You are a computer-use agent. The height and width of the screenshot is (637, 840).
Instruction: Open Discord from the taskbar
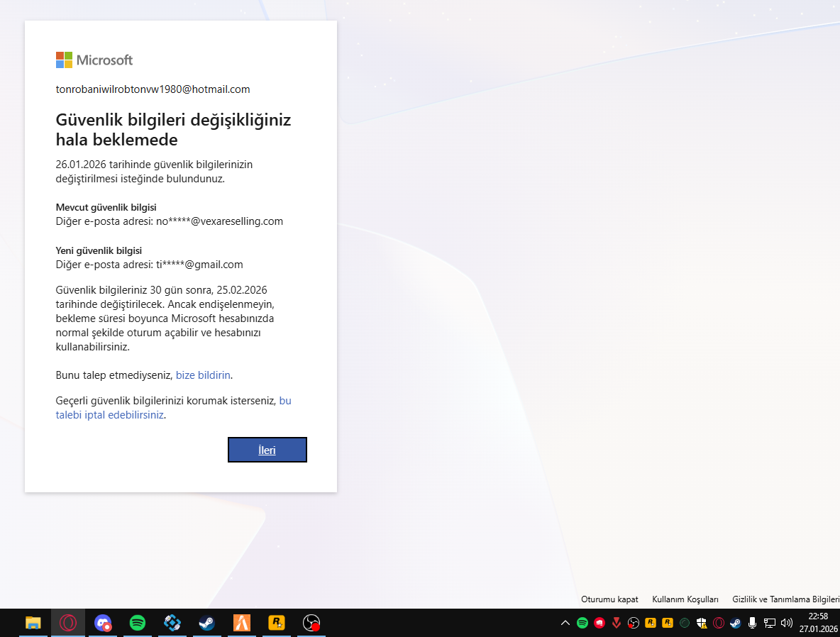click(x=103, y=623)
